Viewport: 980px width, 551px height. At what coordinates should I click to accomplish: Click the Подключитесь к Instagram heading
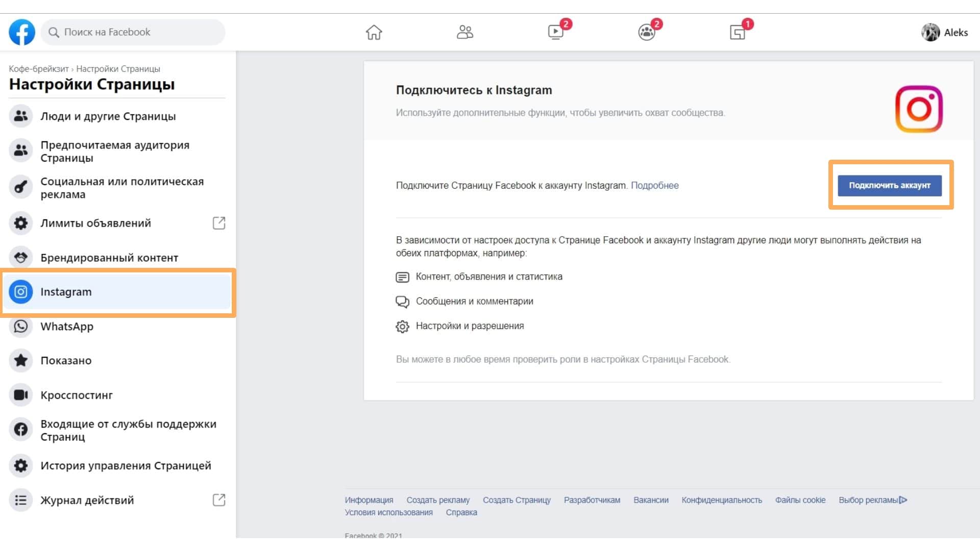click(x=474, y=90)
